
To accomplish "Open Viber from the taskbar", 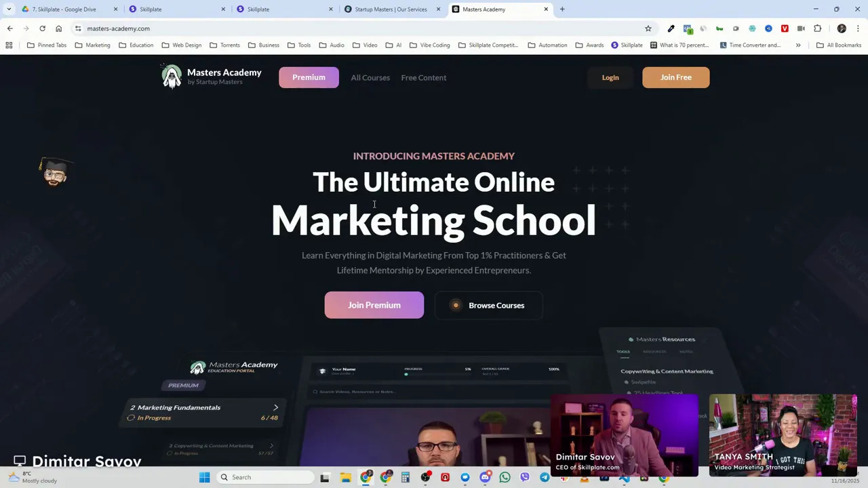I will pos(525,477).
